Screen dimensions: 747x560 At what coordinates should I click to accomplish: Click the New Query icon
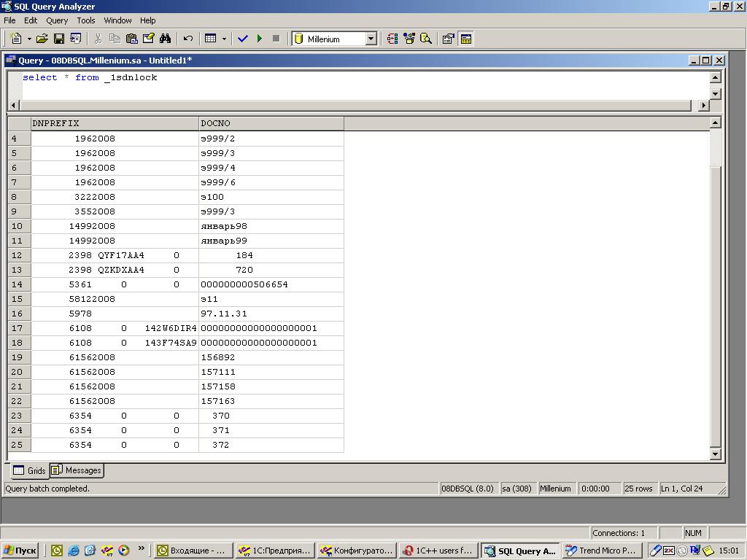(16, 39)
